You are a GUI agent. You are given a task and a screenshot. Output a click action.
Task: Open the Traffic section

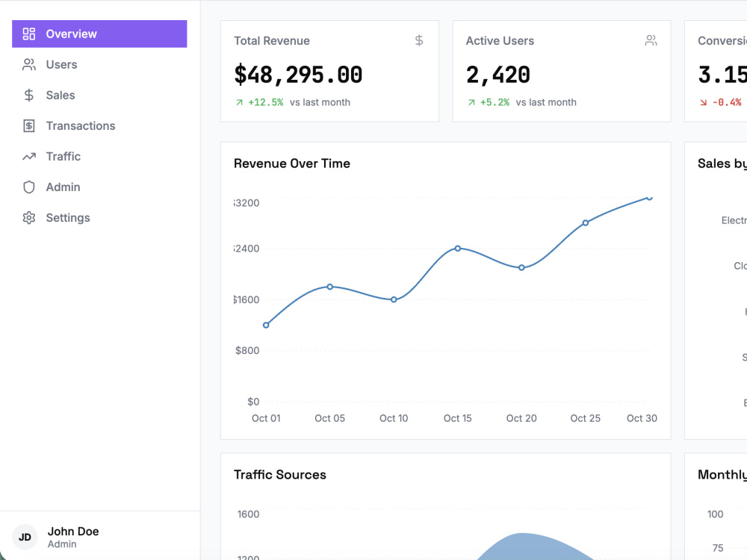point(99,156)
